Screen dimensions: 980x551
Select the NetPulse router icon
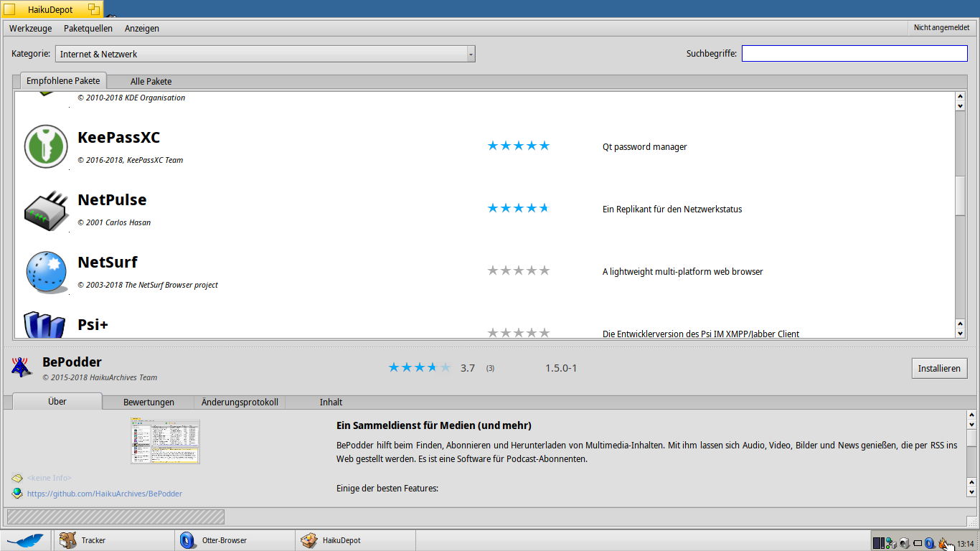pyautogui.click(x=45, y=210)
